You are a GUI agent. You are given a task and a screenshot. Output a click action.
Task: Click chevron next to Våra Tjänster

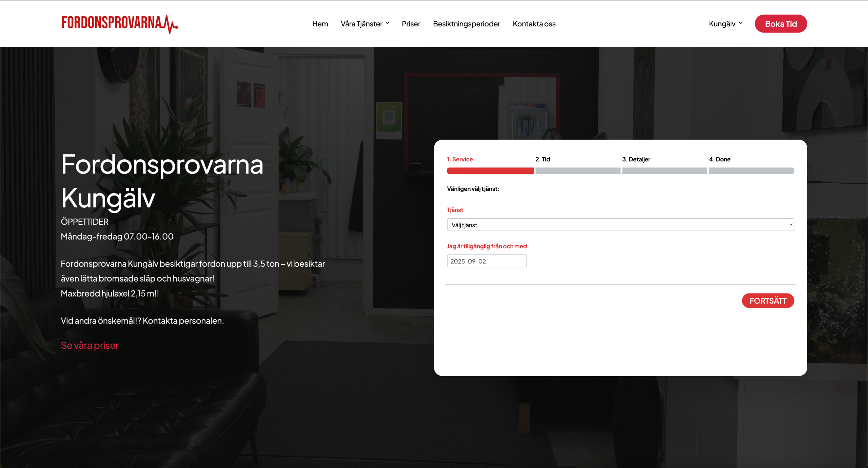pos(388,23)
